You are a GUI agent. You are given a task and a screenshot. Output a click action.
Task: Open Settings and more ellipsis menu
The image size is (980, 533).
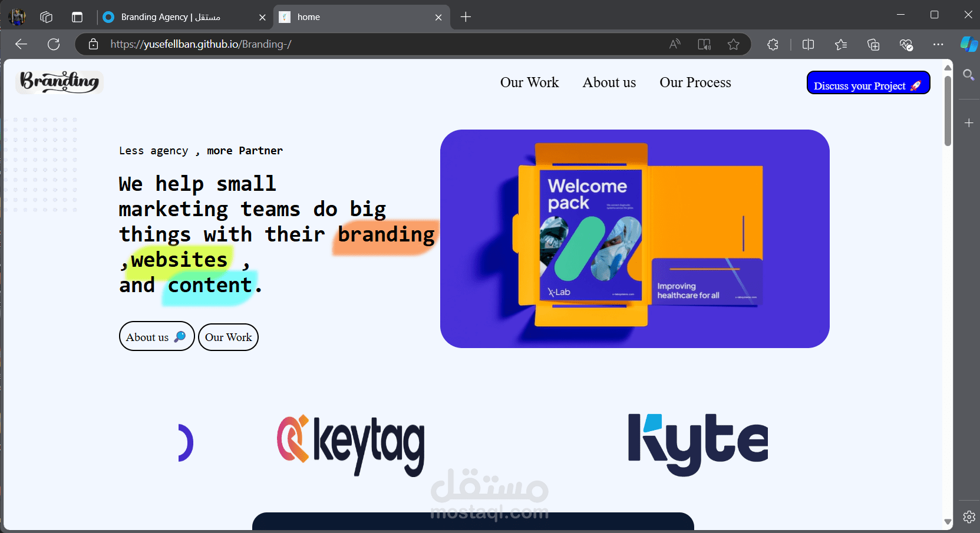(938, 44)
